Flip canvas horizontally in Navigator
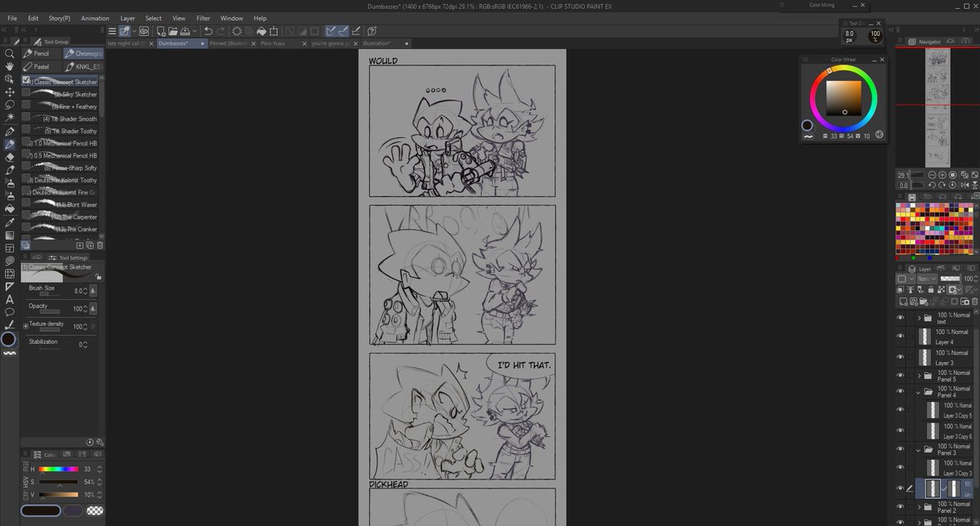This screenshot has height=526, width=980. pyautogui.click(x=964, y=185)
